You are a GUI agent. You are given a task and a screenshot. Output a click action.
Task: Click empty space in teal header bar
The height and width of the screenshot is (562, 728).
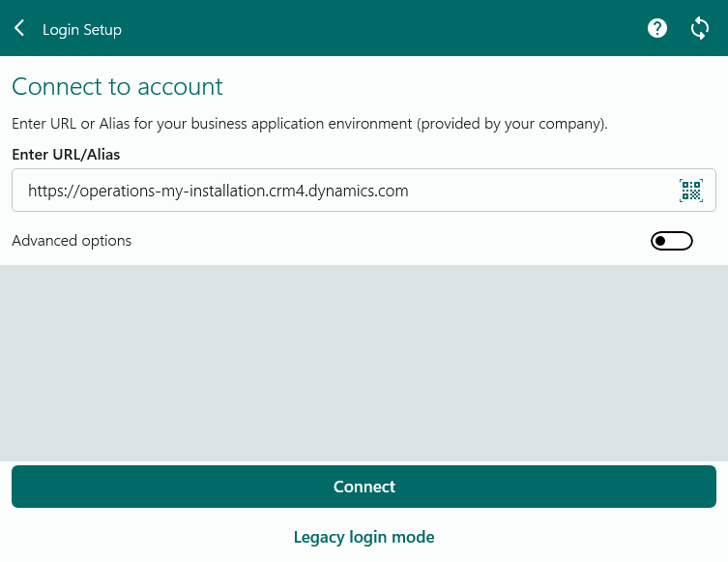coord(387,29)
